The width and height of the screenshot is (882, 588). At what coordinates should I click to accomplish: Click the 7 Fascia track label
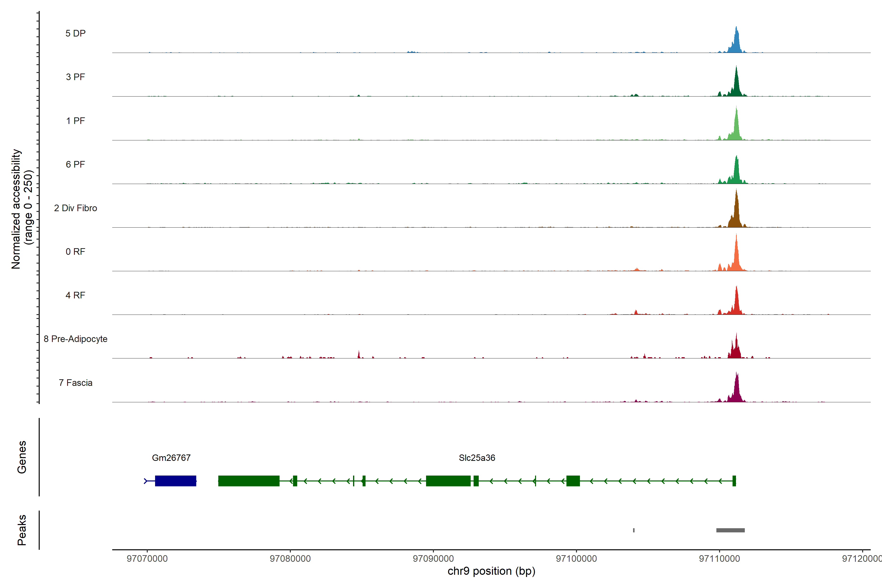pyautogui.click(x=75, y=383)
